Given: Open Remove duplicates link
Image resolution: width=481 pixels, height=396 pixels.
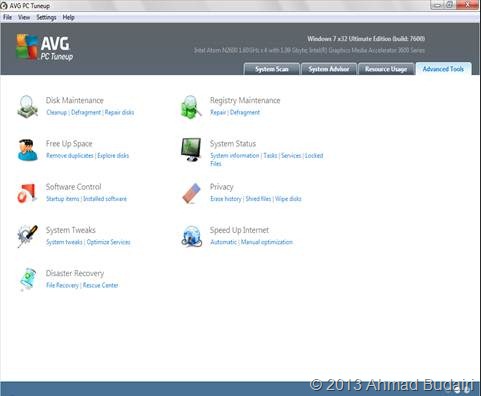Looking at the screenshot, I should pos(70,156).
